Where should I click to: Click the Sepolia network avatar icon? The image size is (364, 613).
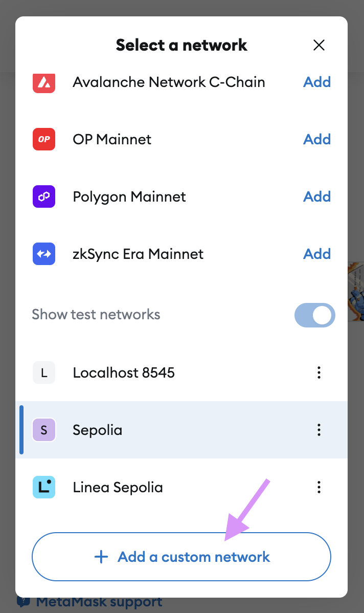click(44, 430)
